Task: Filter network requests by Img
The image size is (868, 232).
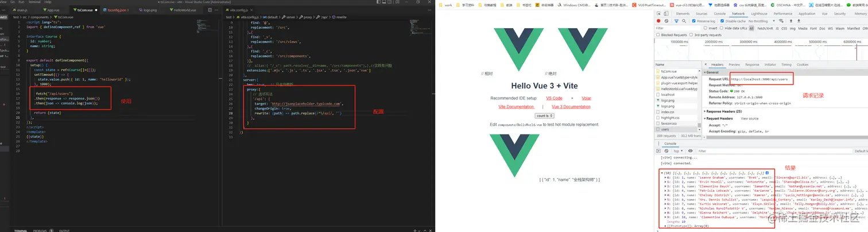Action: [793, 28]
